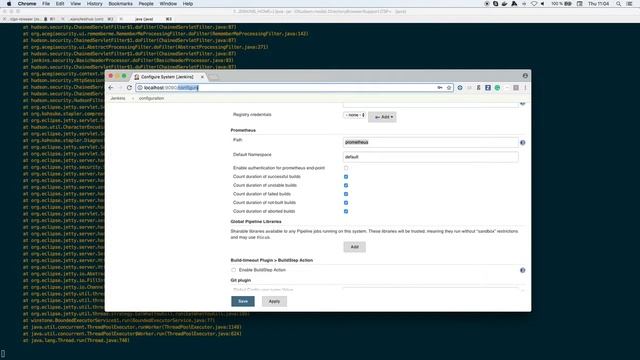640x360 pixels.
Task: Save the Jenkins configuration
Action: point(243,301)
